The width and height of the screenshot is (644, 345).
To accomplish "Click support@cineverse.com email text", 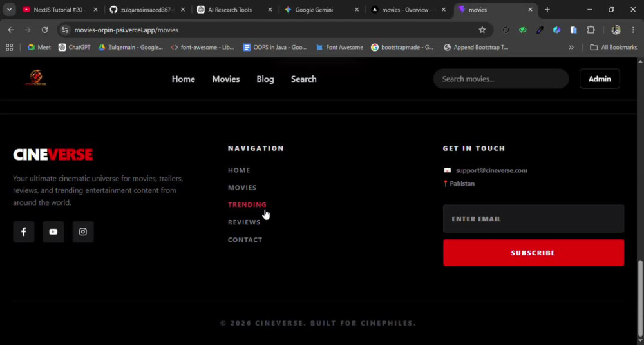I will (x=491, y=170).
